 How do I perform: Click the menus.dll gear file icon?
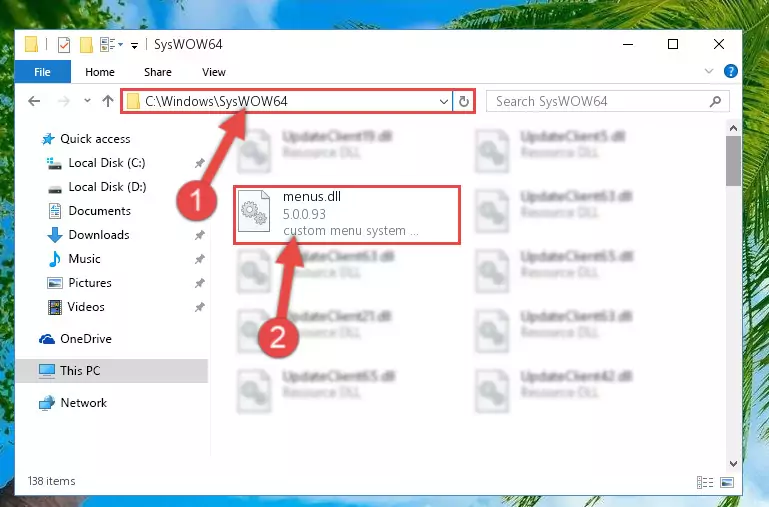[254, 211]
